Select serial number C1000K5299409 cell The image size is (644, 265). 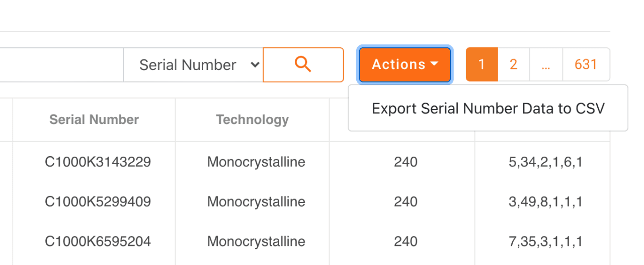point(98,202)
